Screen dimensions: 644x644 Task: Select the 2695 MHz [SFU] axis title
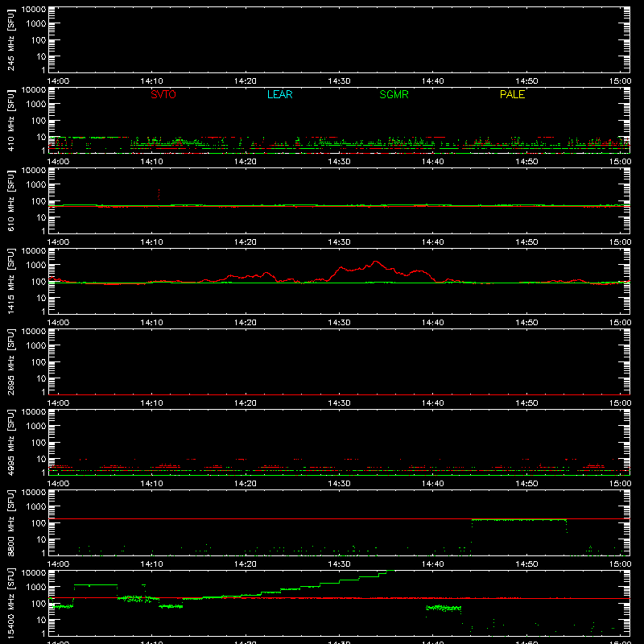click(11, 361)
